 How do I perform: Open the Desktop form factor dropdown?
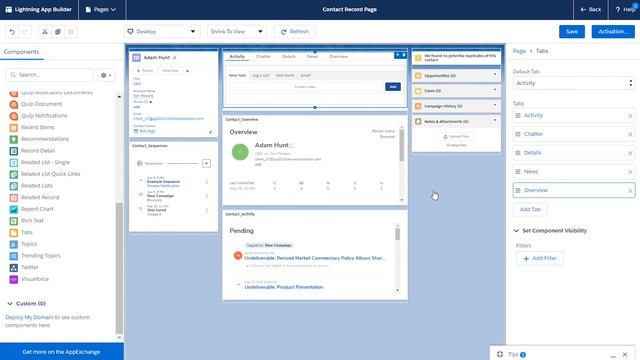click(x=162, y=31)
